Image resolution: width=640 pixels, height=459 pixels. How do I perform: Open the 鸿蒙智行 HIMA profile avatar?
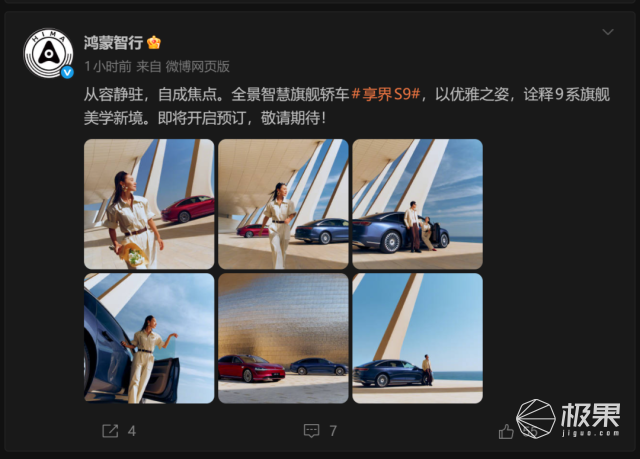49,53
